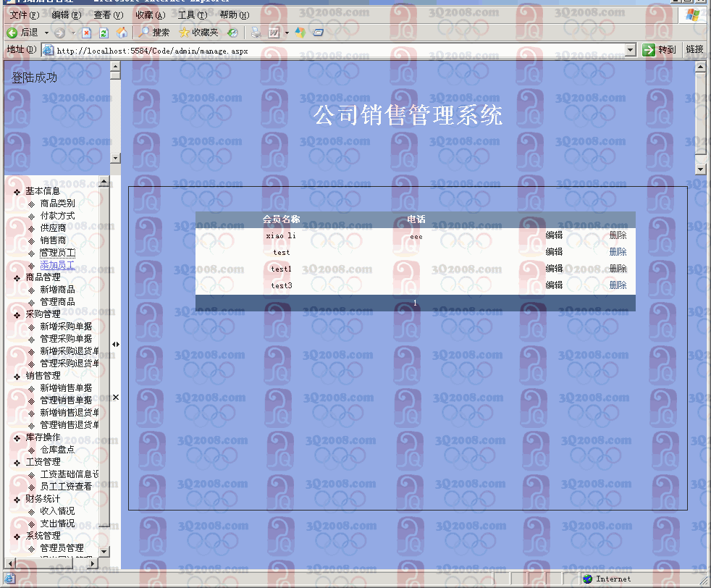
Task: Open the 文件(F) menu
Action: click(25, 15)
